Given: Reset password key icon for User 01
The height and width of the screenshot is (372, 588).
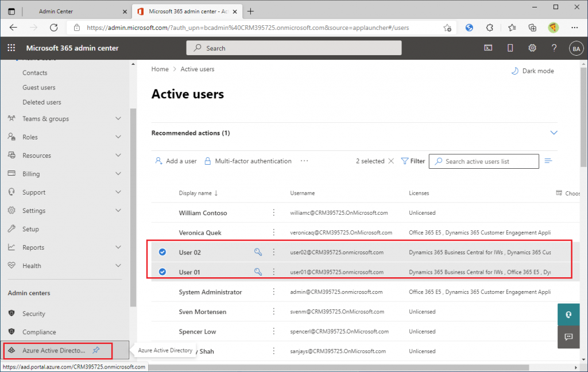Looking at the screenshot, I should click(x=258, y=272).
